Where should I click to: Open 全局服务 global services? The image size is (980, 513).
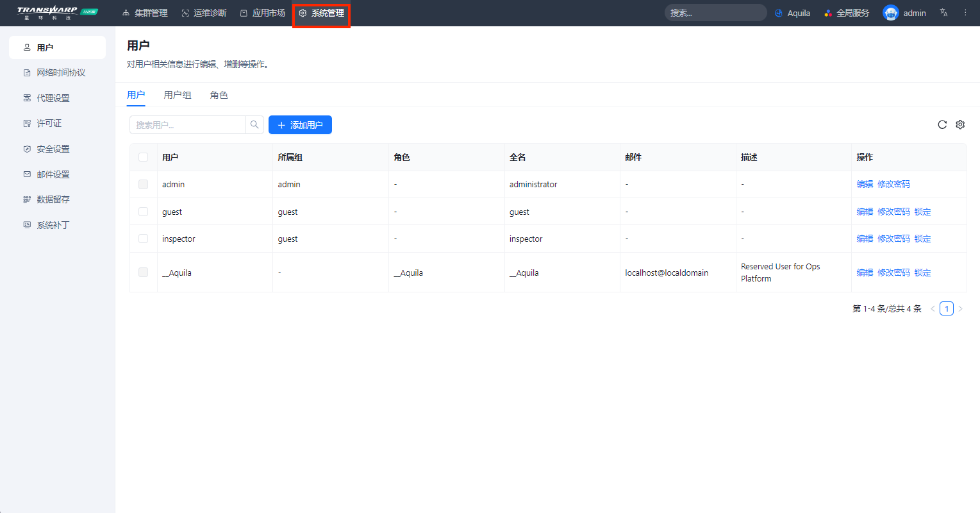[x=847, y=13]
